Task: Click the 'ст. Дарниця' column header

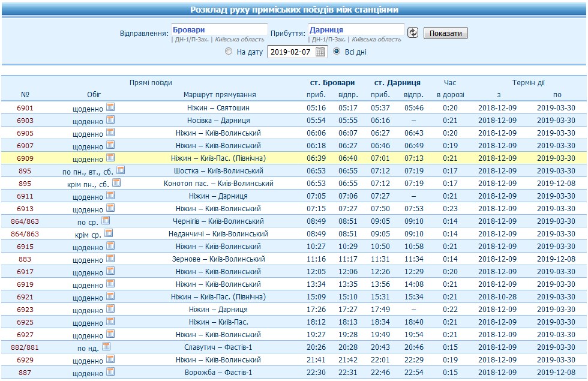Action: [397, 83]
